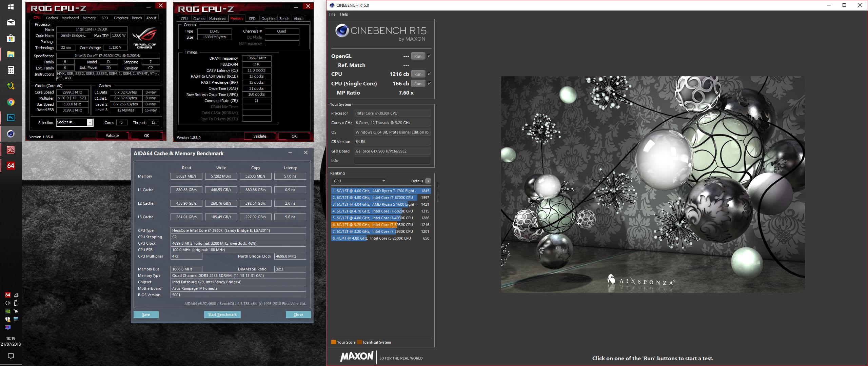Open the AIDA64 taskbar icon
Screen dimensions: 868x366
pyautogui.click(x=11, y=166)
